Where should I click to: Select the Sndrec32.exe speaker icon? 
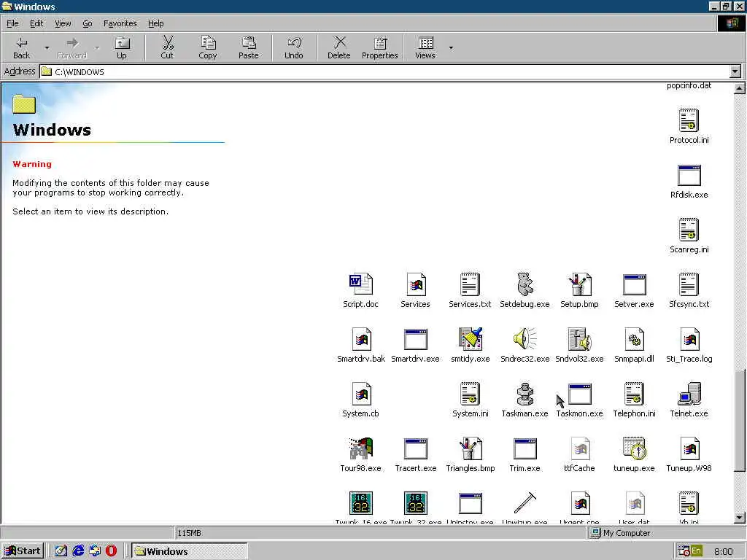click(525, 339)
